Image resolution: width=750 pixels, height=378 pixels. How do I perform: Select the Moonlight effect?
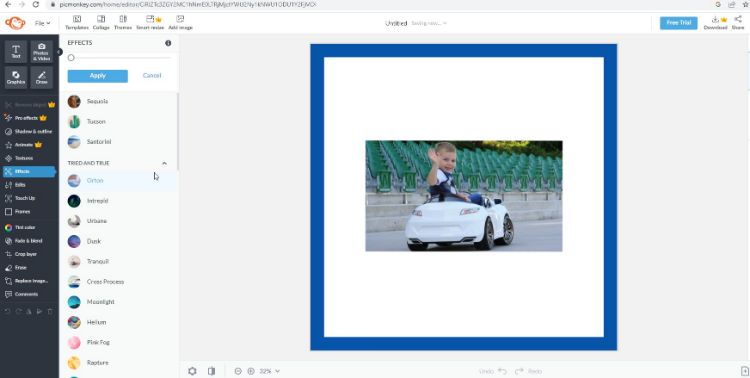[119, 302]
